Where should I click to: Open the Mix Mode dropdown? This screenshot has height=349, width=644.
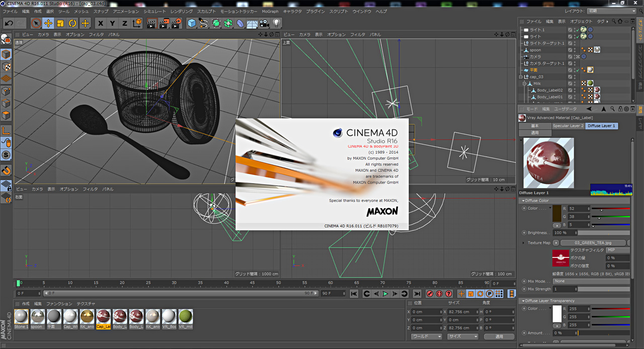coord(591,281)
